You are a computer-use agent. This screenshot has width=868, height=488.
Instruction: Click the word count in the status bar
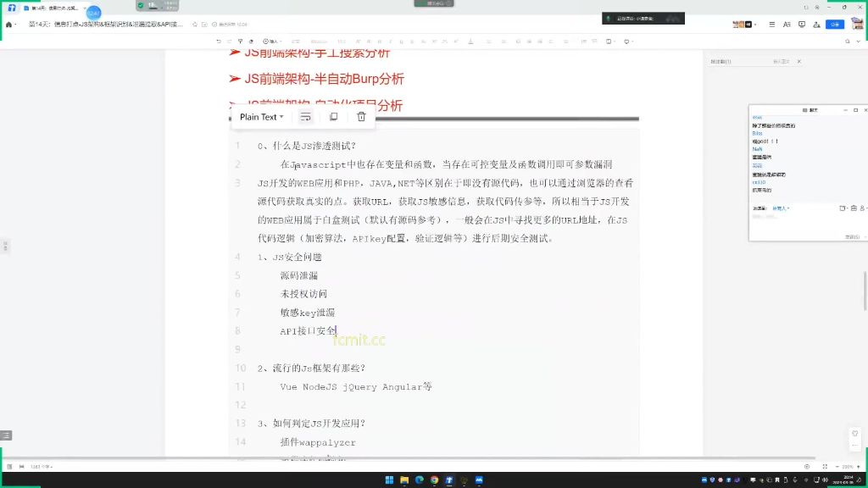click(42, 467)
